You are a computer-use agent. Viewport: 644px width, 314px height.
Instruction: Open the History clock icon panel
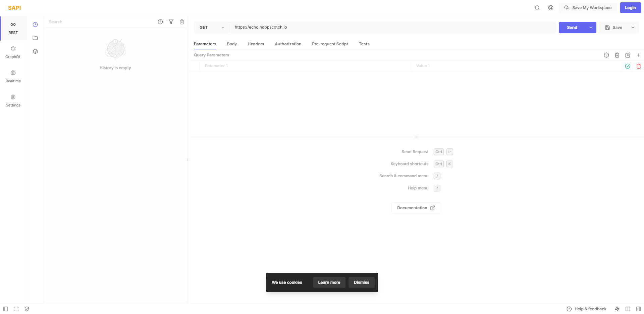tap(35, 25)
